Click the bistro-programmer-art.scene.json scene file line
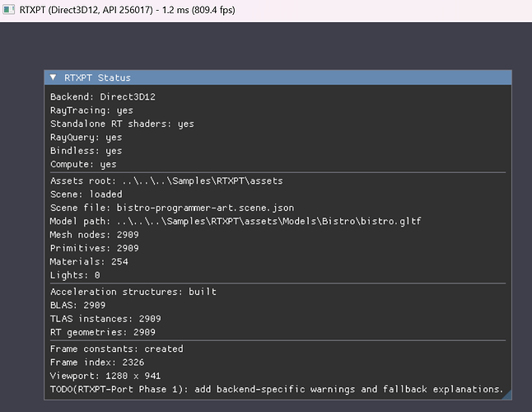The height and width of the screenshot is (412, 532). point(172,208)
